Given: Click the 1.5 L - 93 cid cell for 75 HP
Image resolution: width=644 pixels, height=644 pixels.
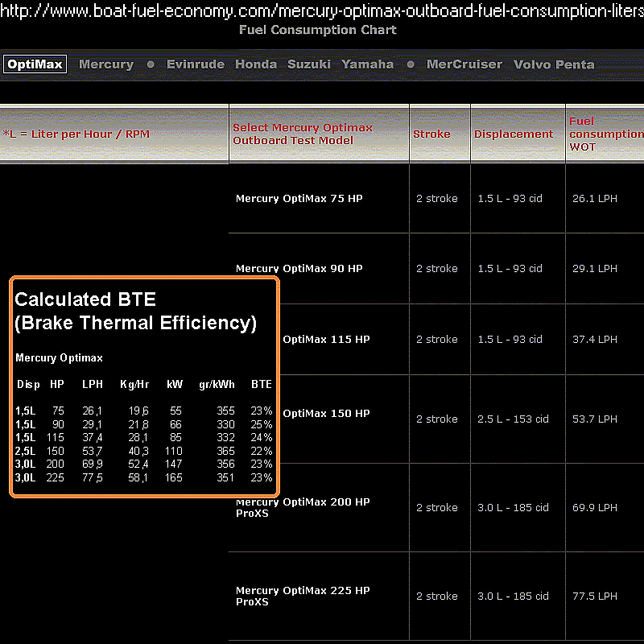Looking at the screenshot, I should pos(510,198).
